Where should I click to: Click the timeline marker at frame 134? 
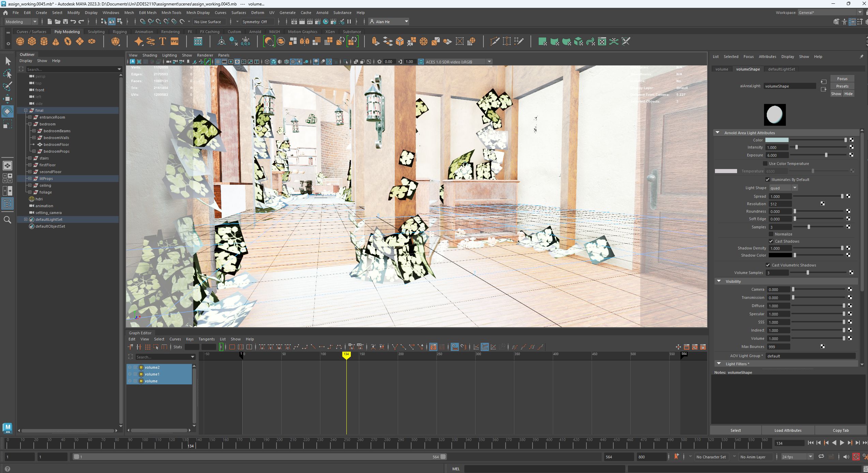coord(346,354)
